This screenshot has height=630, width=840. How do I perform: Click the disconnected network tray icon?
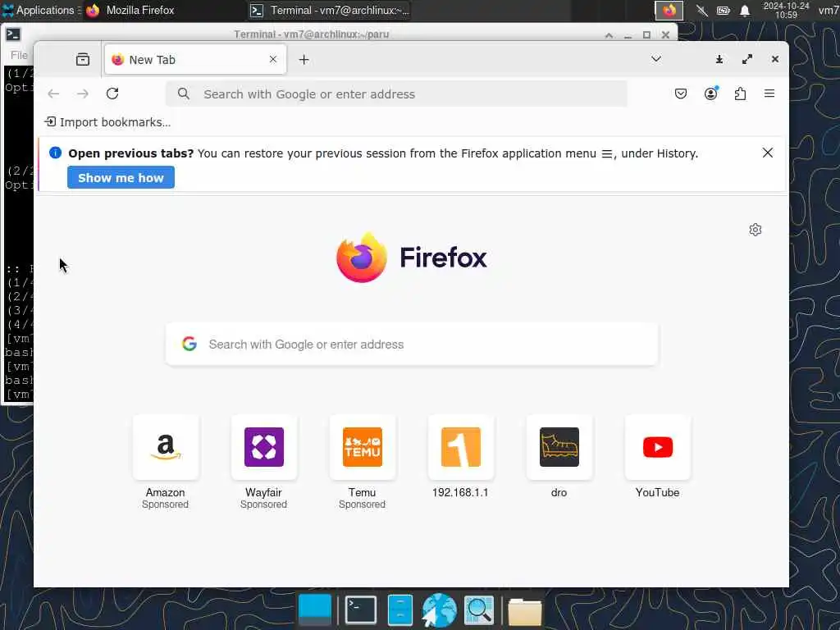tap(702, 10)
